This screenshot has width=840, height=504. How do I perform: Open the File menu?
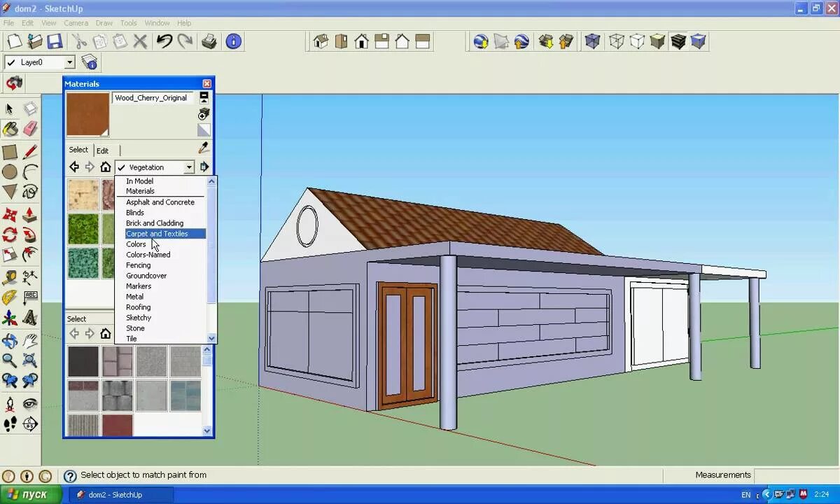point(8,23)
